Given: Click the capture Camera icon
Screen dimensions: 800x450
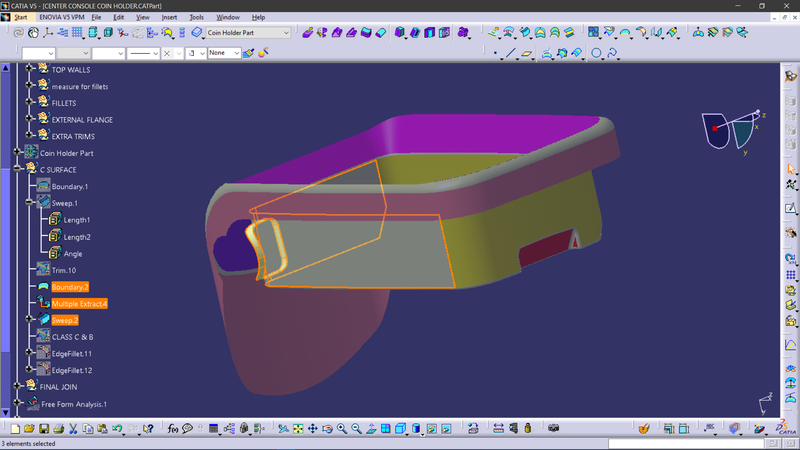Looking at the screenshot, I should 554,429.
